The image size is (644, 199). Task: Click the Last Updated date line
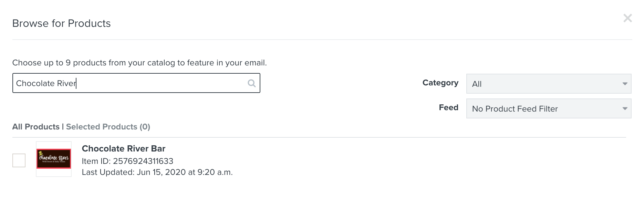pos(157,172)
